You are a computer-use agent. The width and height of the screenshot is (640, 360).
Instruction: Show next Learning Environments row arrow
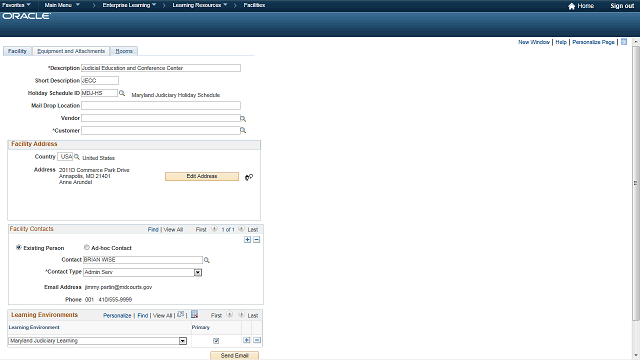point(241,315)
